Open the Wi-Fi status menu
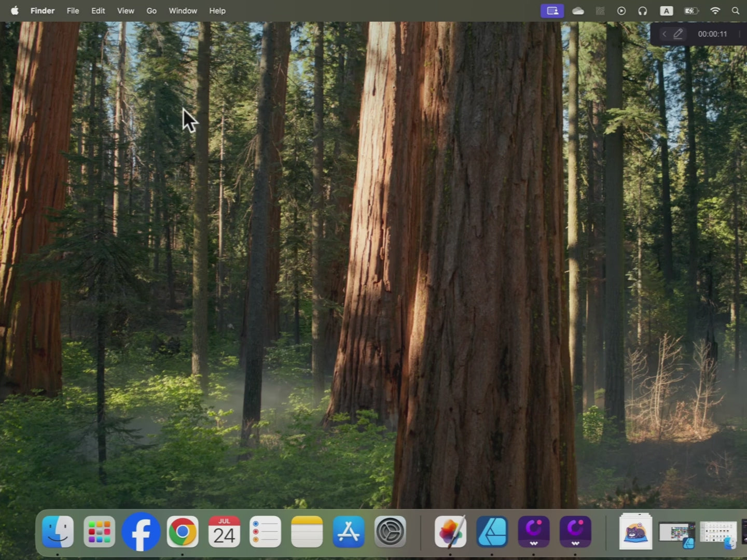Screen dimensions: 747x560 coord(715,11)
